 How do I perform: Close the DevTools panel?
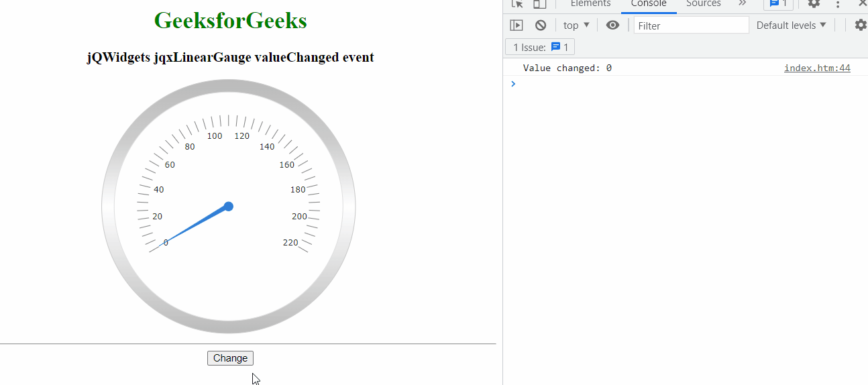pyautogui.click(x=863, y=3)
